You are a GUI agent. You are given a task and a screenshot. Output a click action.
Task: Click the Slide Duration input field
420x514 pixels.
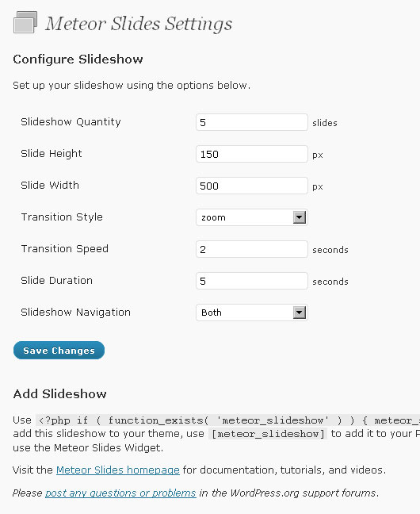252,281
